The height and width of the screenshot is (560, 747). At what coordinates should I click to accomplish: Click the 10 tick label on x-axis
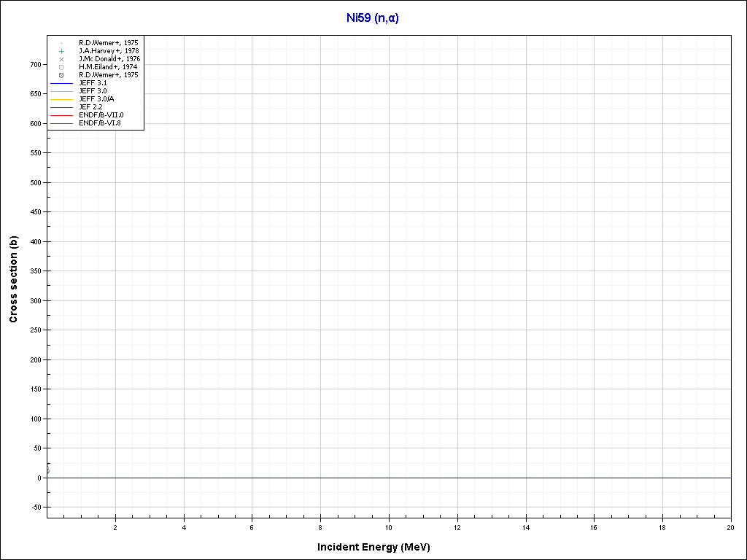[x=389, y=527]
